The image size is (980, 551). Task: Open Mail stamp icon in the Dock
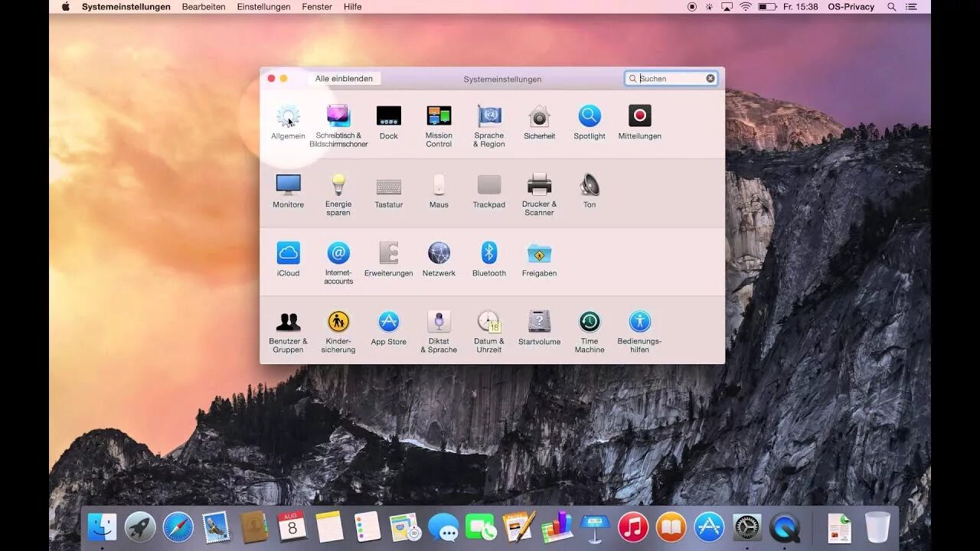(216, 527)
